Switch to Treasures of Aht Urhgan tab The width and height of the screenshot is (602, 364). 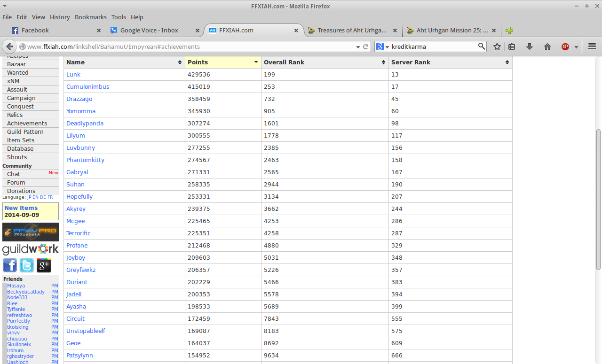(x=353, y=31)
